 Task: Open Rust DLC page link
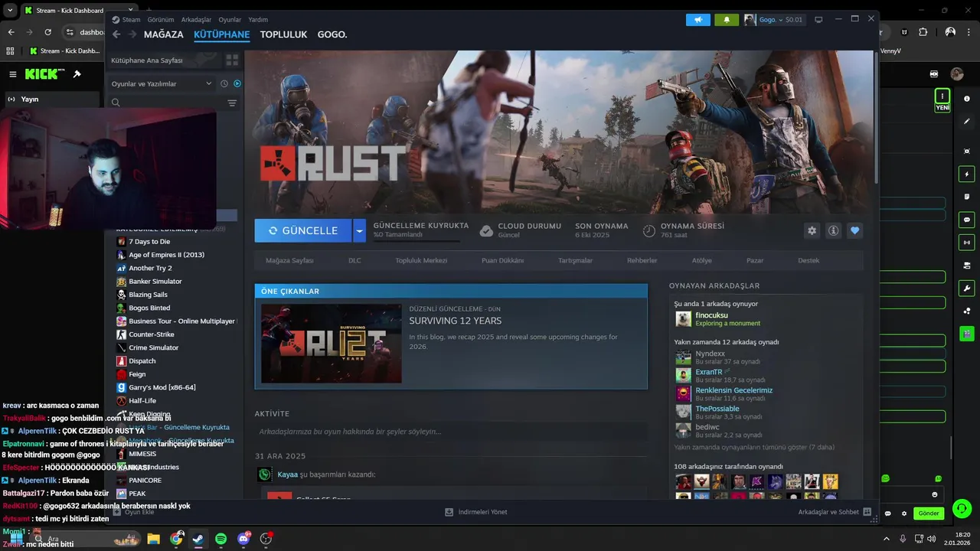coord(354,260)
